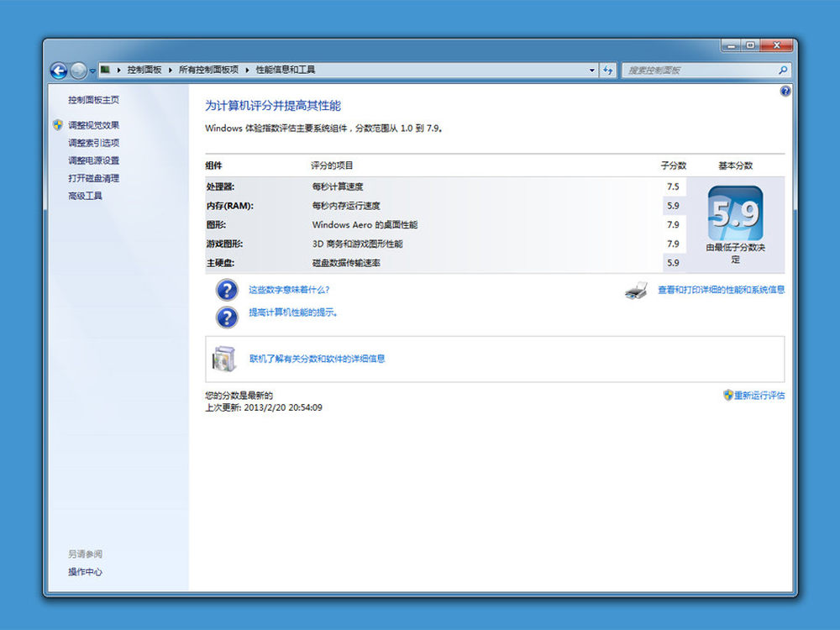Click the printer icon
Image resolution: width=840 pixels, height=630 pixels.
tap(637, 291)
